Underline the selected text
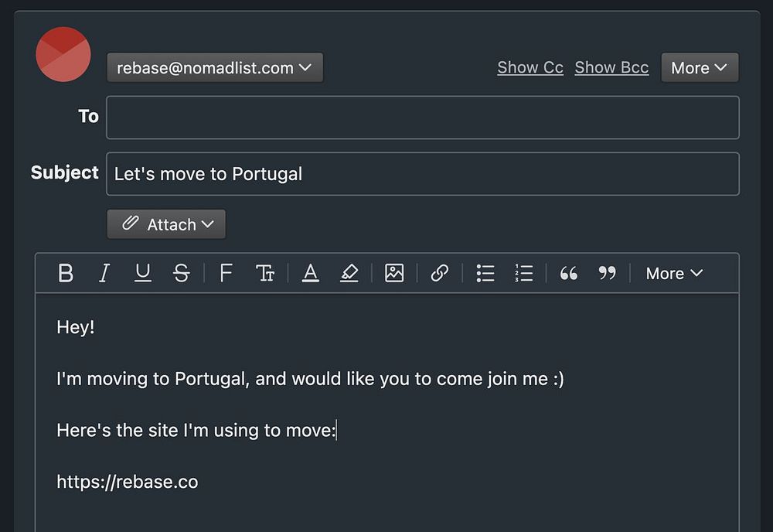 pyautogui.click(x=142, y=273)
